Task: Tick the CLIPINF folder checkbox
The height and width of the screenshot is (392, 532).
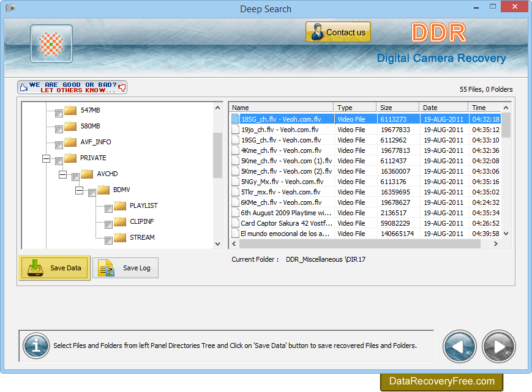Action: (x=108, y=224)
